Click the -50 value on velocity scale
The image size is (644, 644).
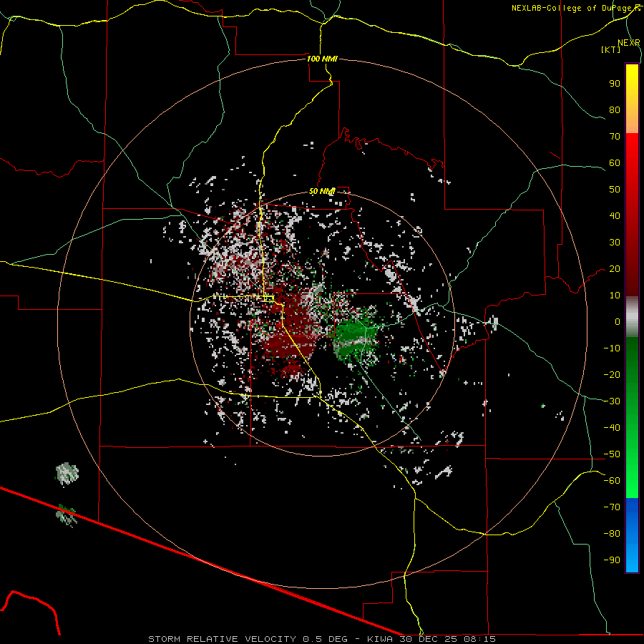612,454
